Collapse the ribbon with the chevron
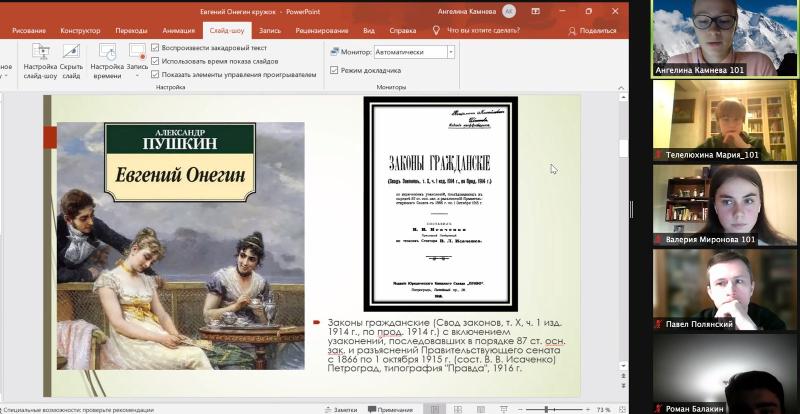 pyautogui.click(x=620, y=87)
